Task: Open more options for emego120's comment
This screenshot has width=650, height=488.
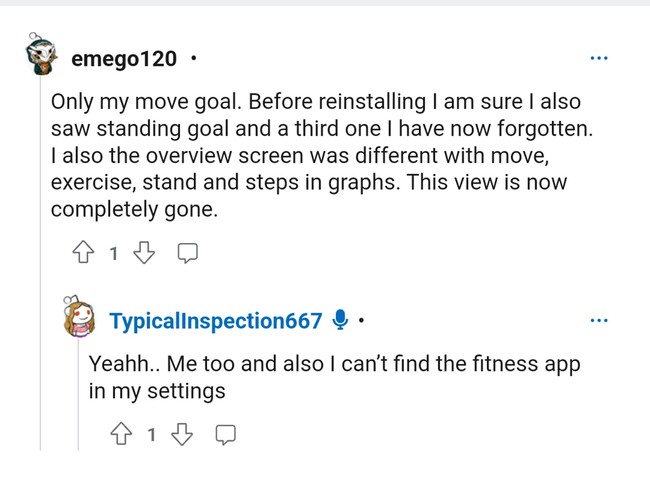Action: (599, 58)
